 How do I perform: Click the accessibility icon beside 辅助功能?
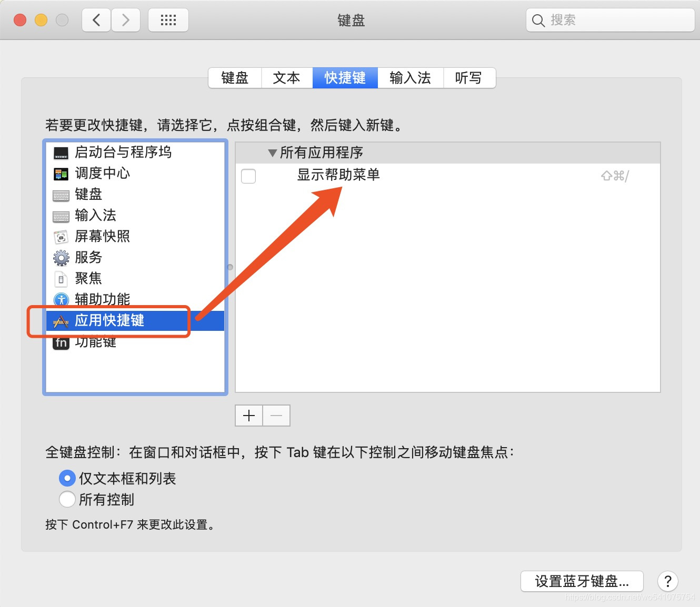pos(61,300)
